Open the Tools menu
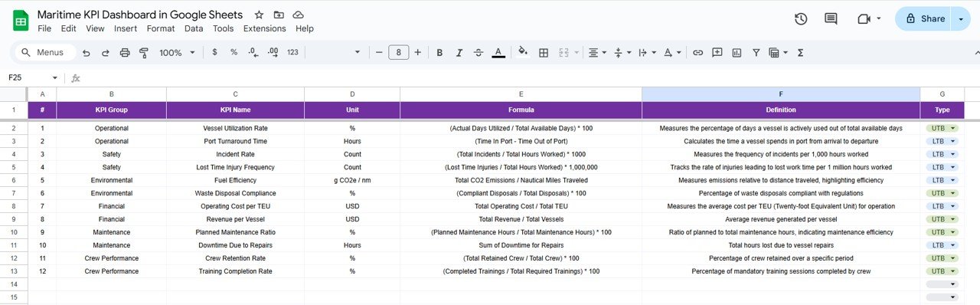The image size is (980, 305). coord(223,28)
